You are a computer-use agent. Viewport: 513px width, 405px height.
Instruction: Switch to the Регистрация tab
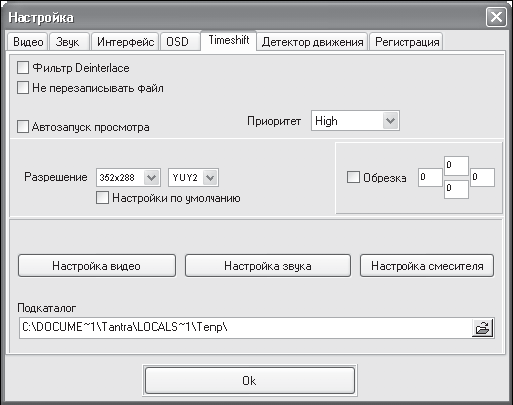pyautogui.click(x=406, y=42)
